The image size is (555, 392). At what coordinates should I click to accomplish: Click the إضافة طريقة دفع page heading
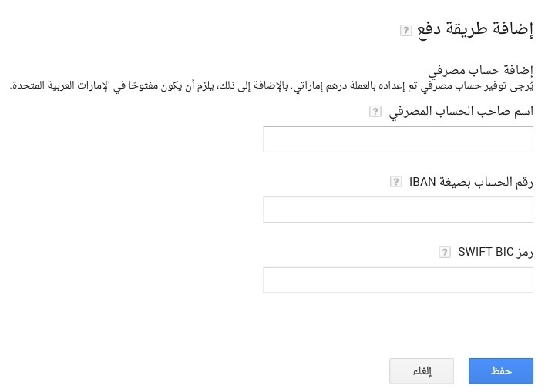pos(475,30)
